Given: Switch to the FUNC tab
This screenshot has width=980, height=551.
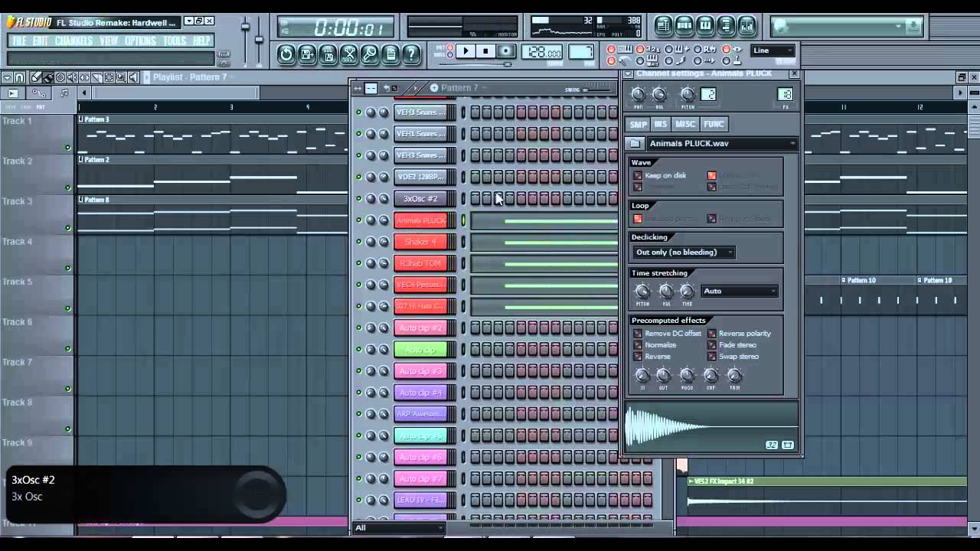Looking at the screenshot, I should pyautogui.click(x=714, y=124).
